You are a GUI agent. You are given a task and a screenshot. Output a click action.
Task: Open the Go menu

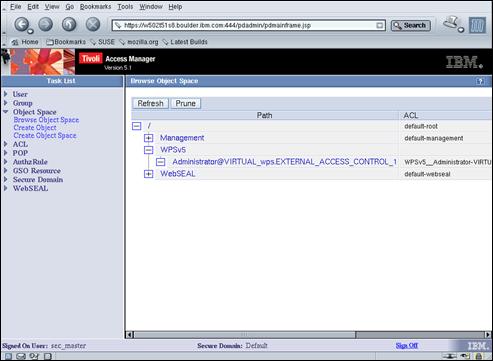(69, 7)
